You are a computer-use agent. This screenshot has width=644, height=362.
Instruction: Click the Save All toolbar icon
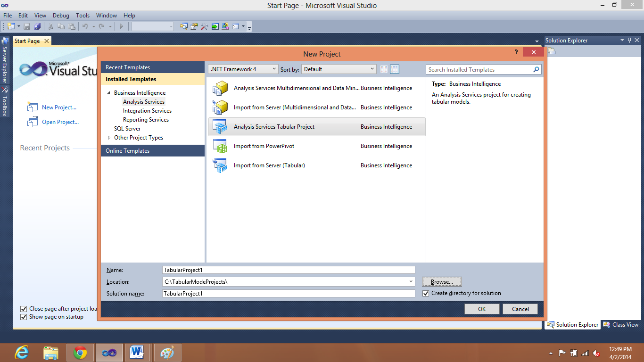[x=37, y=26]
